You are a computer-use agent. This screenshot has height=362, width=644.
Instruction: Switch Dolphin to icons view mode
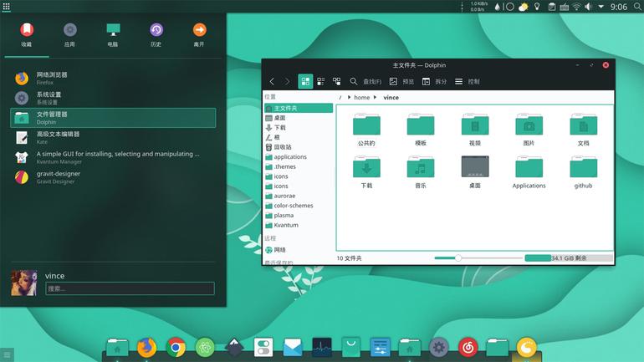click(x=305, y=81)
